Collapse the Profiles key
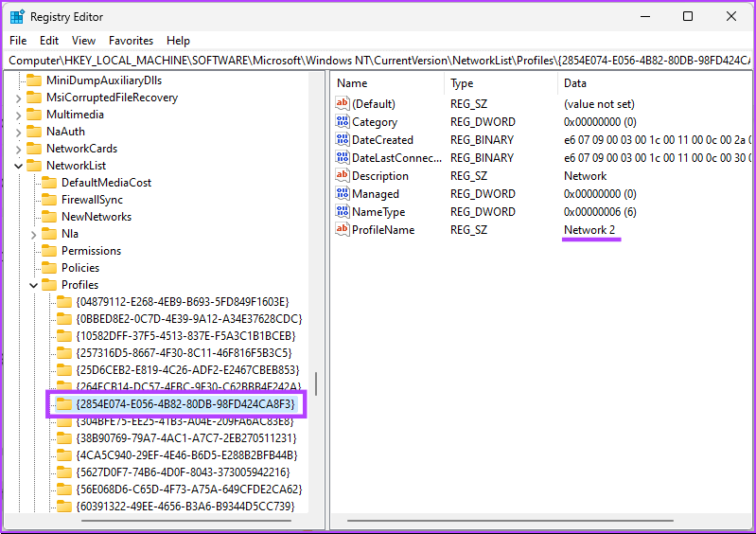 click(x=34, y=285)
